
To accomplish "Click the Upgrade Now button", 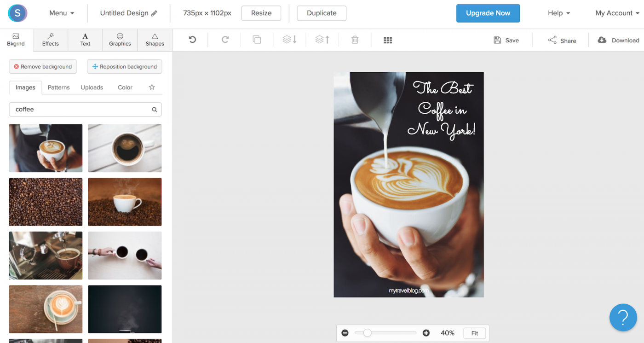I will point(488,13).
